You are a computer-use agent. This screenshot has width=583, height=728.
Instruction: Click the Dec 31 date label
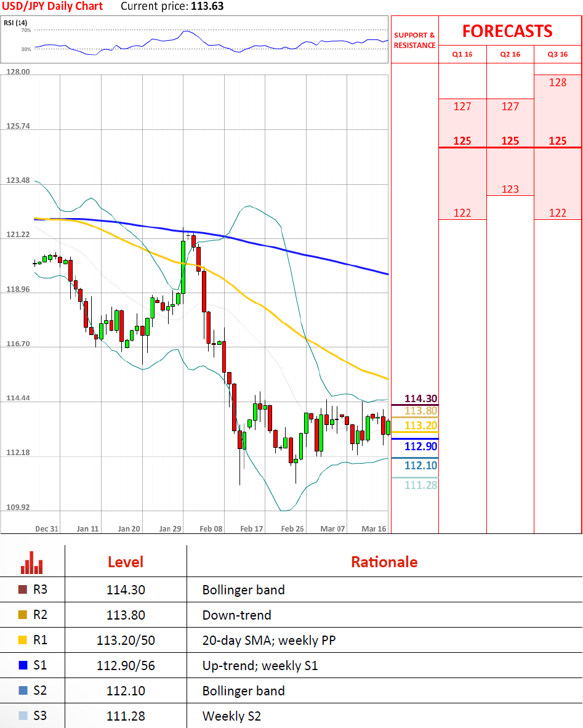tap(47, 529)
